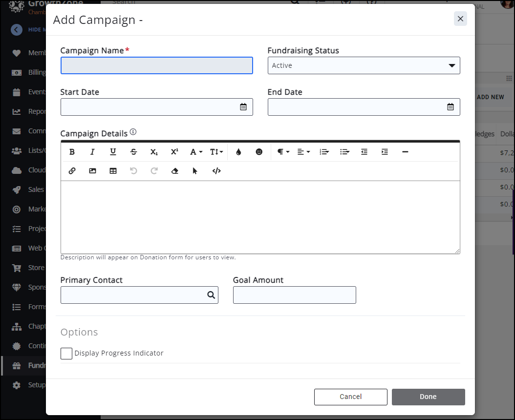Click the Done button
Screen dimensions: 515x420
[428, 397]
